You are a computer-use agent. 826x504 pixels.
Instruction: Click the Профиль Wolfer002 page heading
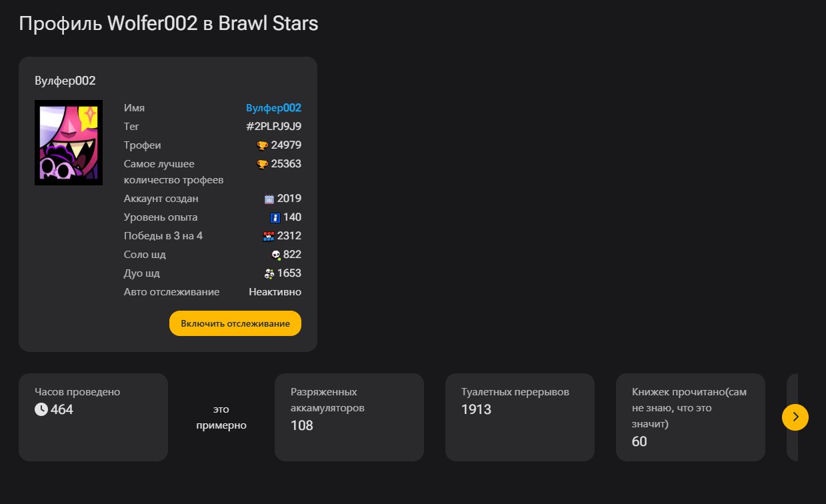pyautogui.click(x=169, y=24)
